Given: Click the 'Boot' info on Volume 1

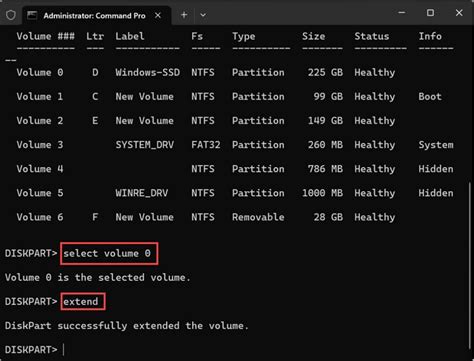Looking at the screenshot, I should tap(430, 96).
